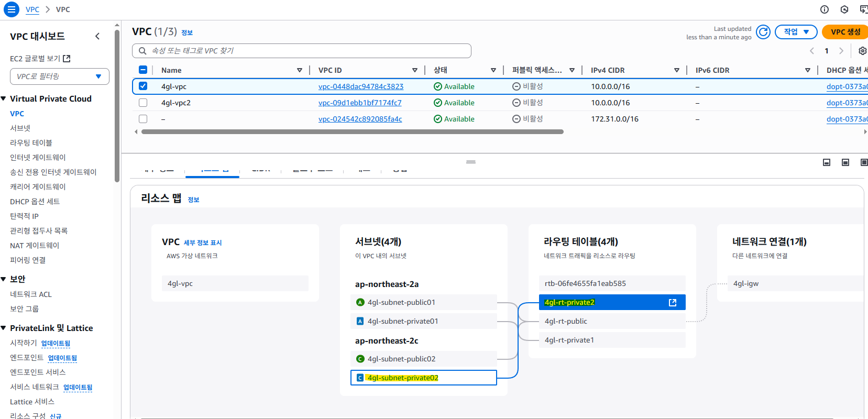Image resolution: width=868 pixels, height=419 pixels.
Task: Focus the VPC search input field
Action: tap(302, 51)
